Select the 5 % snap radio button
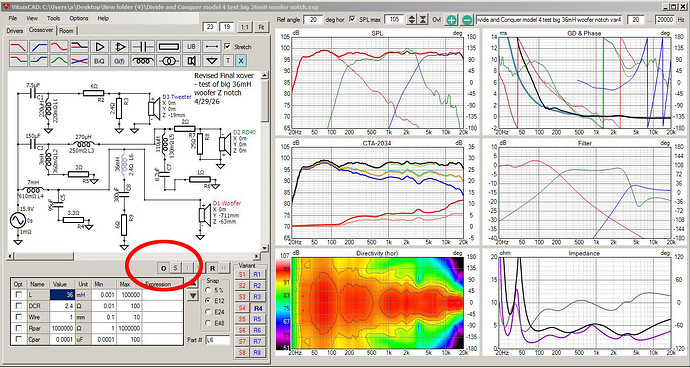This screenshot has height=368, width=690. point(208,290)
